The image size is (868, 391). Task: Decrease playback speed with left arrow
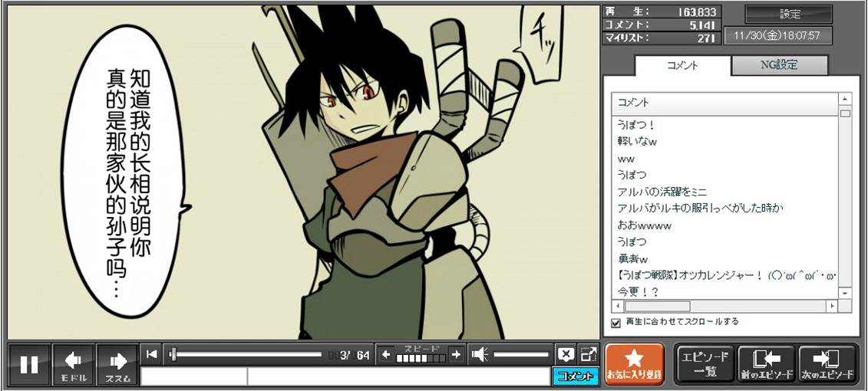(386, 354)
